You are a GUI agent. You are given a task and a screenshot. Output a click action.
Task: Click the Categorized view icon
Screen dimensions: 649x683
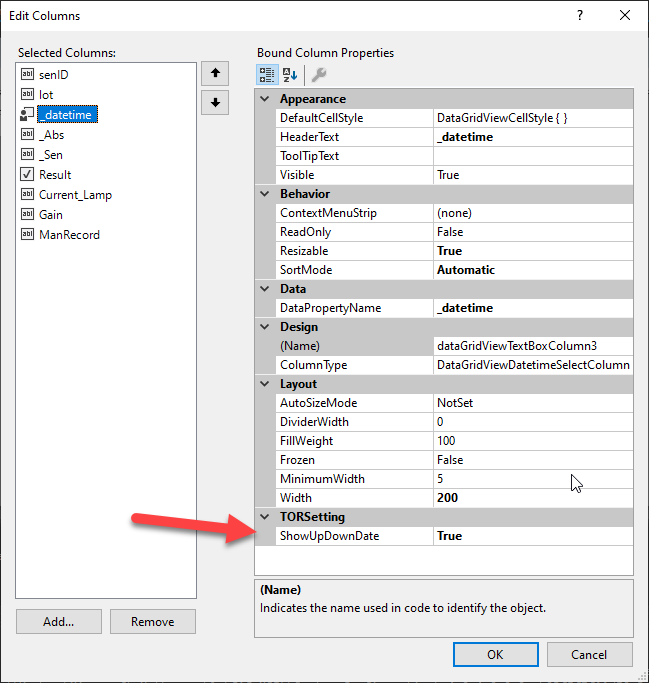[267, 74]
